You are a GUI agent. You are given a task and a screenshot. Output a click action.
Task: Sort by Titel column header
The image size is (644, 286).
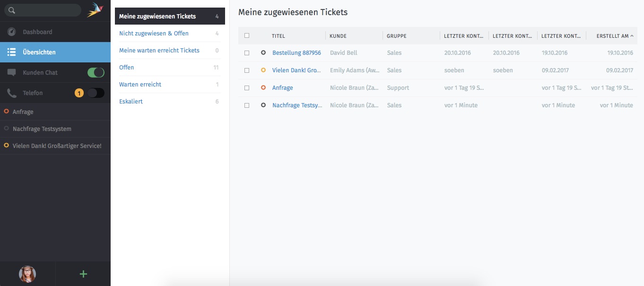pos(278,36)
